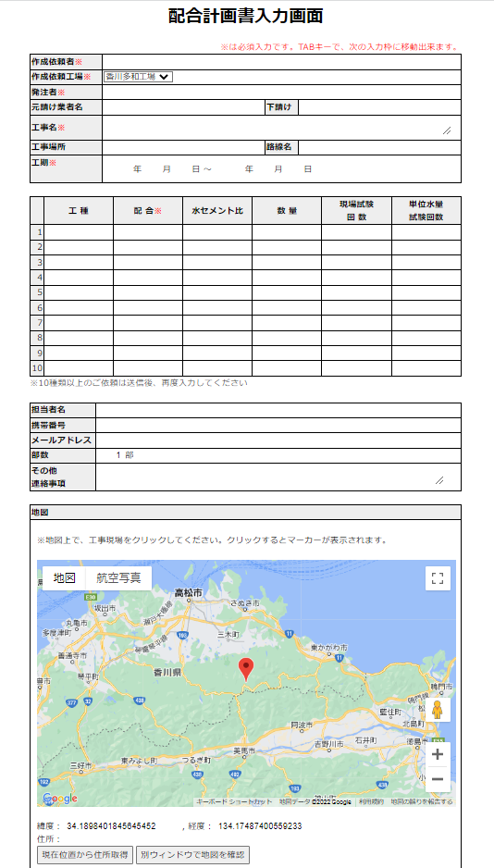This screenshot has height=868, width=494.
Task: Switch map to 航空写真 view
Action: [x=118, y=578]
